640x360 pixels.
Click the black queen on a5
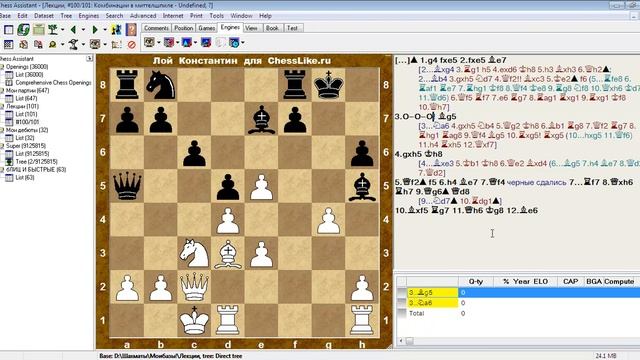127,186
